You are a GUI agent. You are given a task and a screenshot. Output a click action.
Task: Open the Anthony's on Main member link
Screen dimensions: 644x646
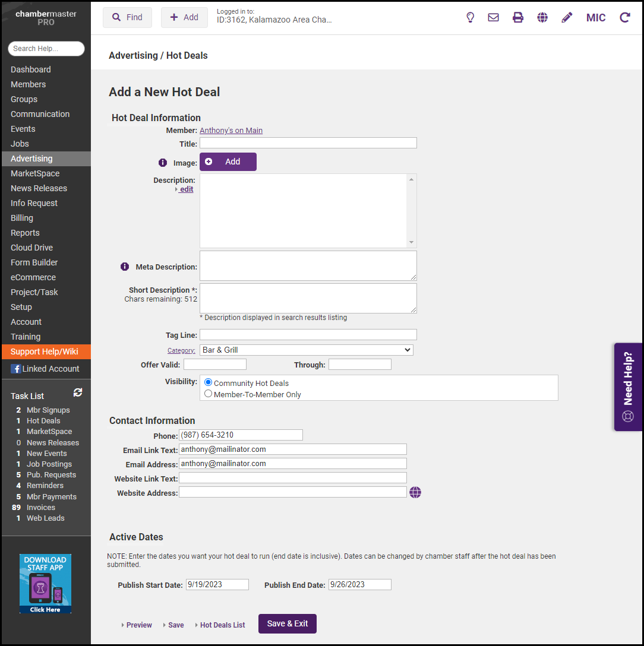coord(231,130)
